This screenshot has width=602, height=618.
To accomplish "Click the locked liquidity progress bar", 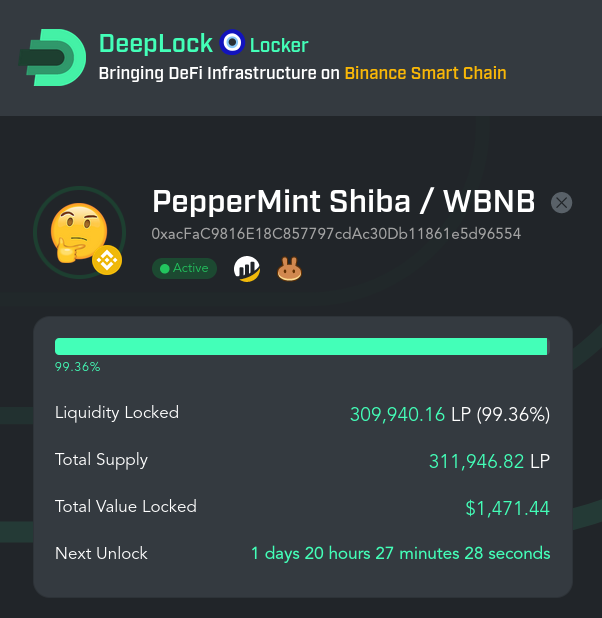I will pos(302,346).
